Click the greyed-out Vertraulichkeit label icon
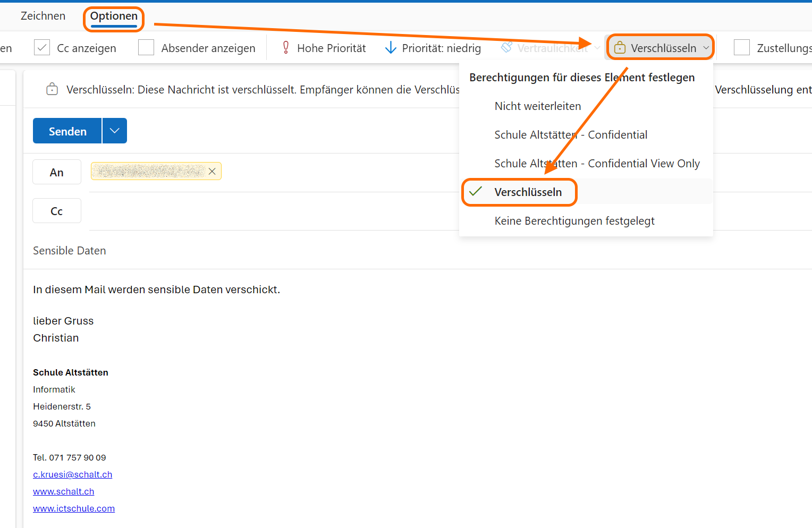The image size is (812, 528). 507,48
